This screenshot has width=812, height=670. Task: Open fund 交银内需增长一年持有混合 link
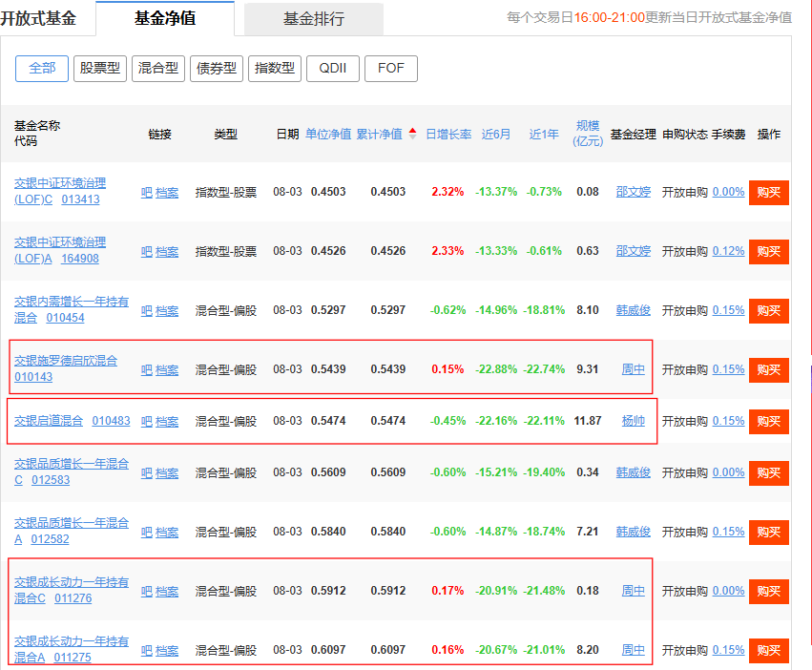tap(72, 309)
